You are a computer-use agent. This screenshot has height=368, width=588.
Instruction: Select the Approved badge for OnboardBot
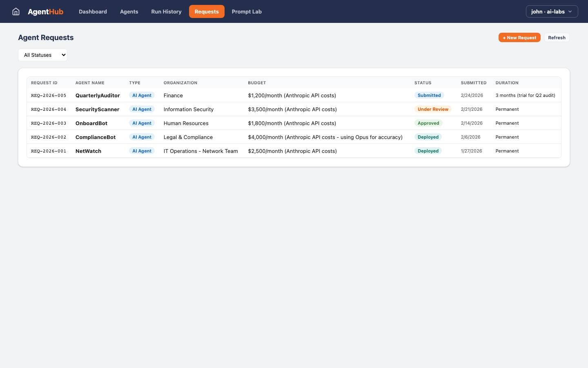pos(428,123)
